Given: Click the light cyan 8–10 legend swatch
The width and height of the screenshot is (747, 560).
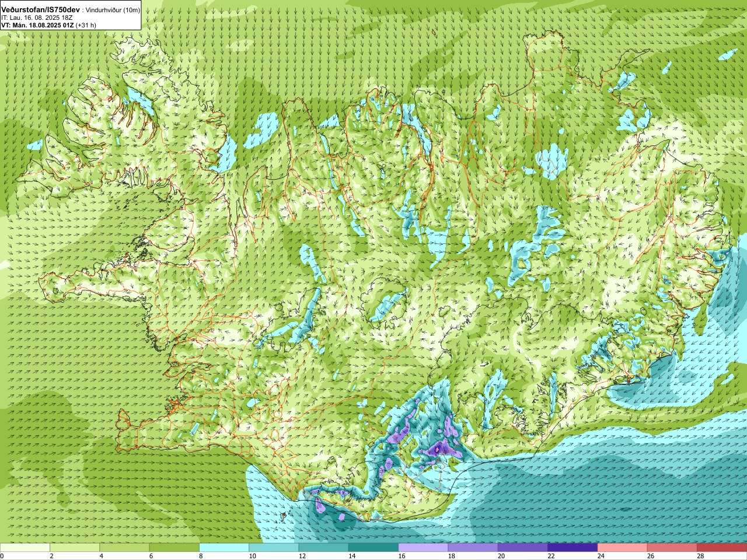Looking at the screenshot, I should pyautogui.click(x=224, y=548).
